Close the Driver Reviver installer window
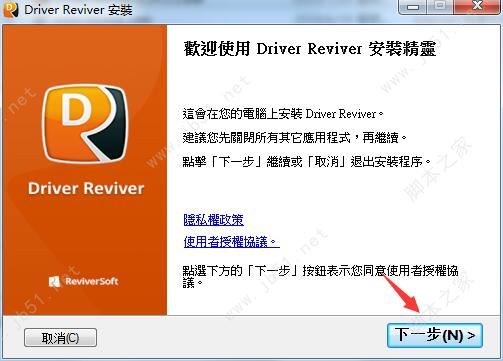This screenshot has width=503, height=361. click(477, 7)
